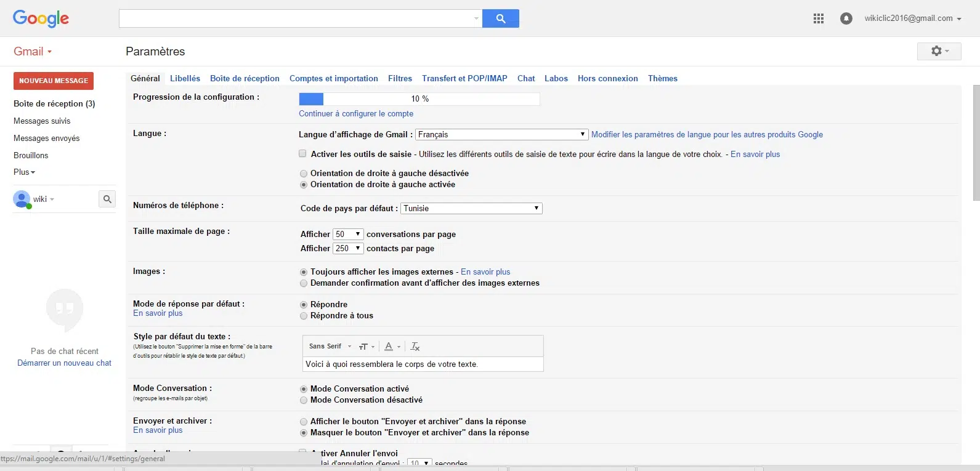Select 'Afficher le bouton Envoyer et archiver'
Viewport: 980px width, 471px height.
(304, 422)
